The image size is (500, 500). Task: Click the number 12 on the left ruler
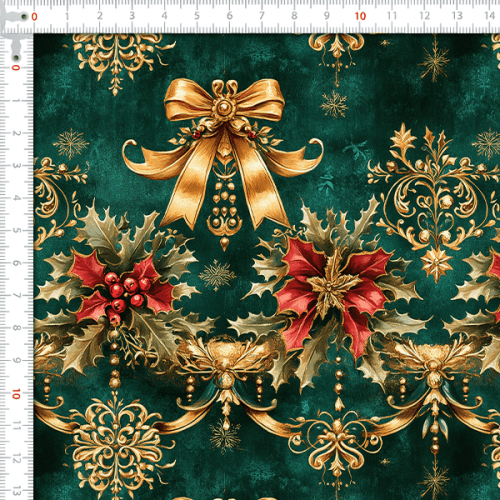[x=16, y=458]
